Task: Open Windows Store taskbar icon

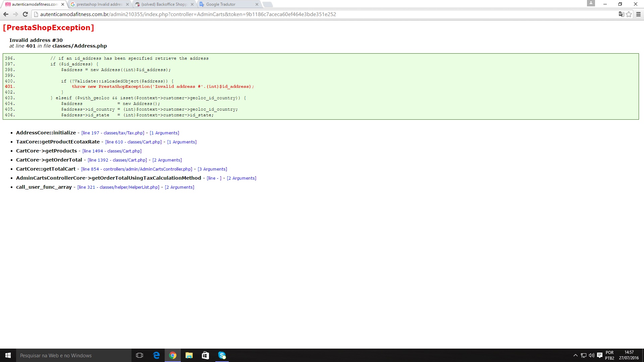Action: coord(205,355)
